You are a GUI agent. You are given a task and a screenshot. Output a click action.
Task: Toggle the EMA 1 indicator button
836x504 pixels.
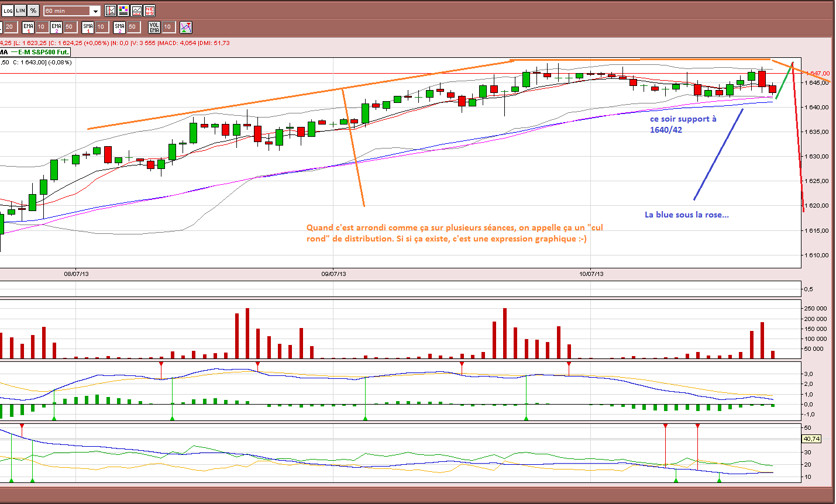click(28, 27)
